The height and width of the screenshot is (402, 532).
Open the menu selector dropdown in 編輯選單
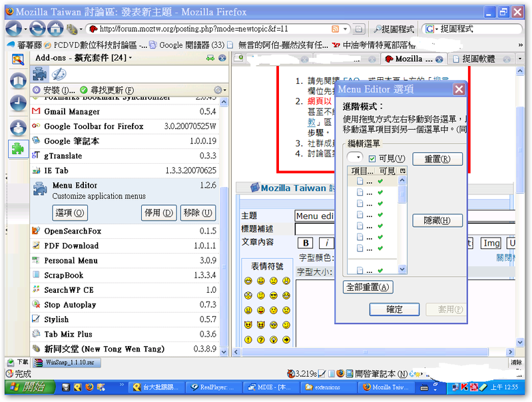point(355,158)
